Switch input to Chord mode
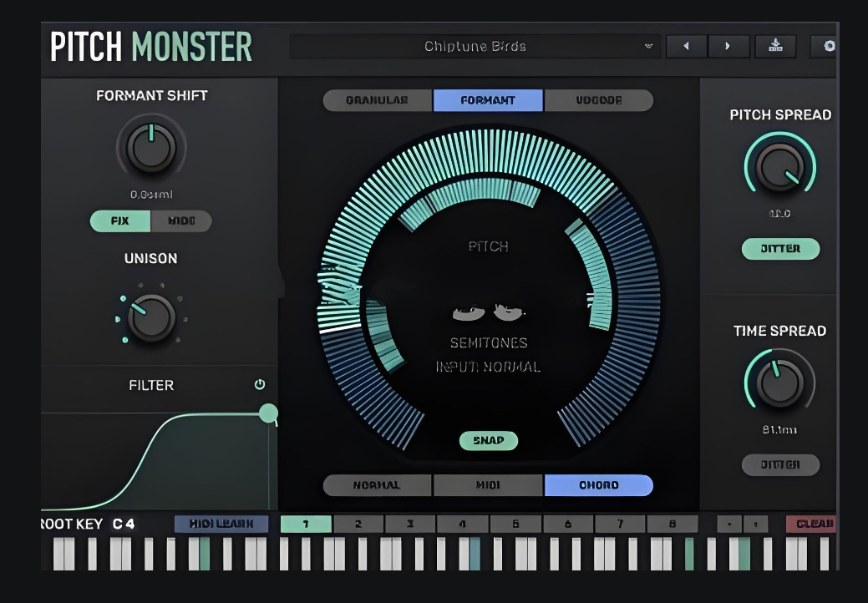Image resolution: width=868 pixels, height=603 pixels. [599, 485]
